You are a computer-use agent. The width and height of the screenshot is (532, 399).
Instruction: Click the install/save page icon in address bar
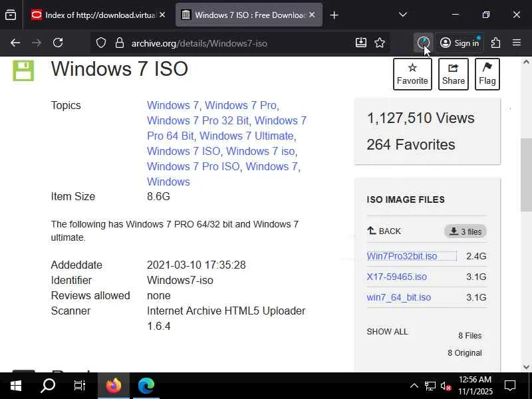(361, 43)
